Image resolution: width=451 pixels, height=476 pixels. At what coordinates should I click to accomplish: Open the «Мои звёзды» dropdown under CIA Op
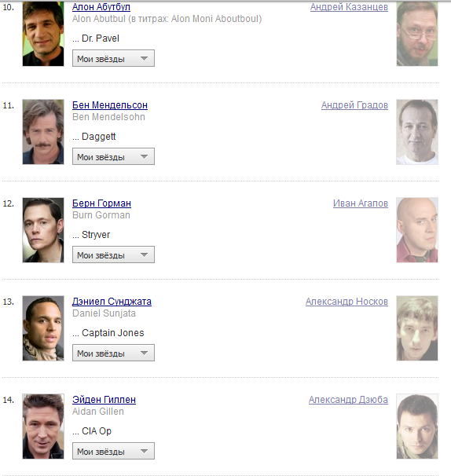(113, 451)
